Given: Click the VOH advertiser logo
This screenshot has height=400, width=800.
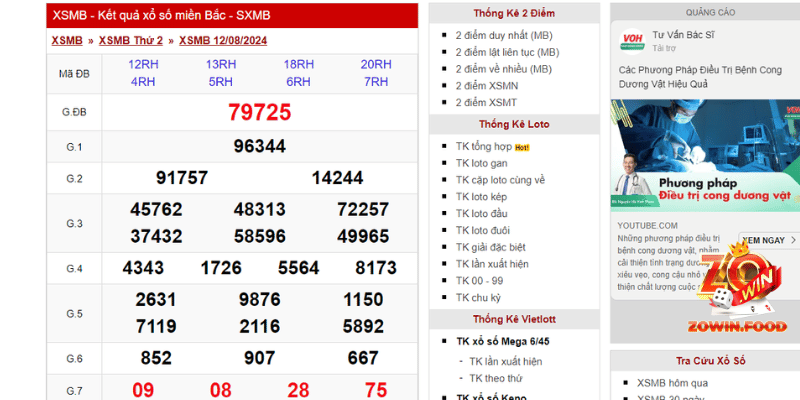Looking at the screenshot, I should 630,40.
